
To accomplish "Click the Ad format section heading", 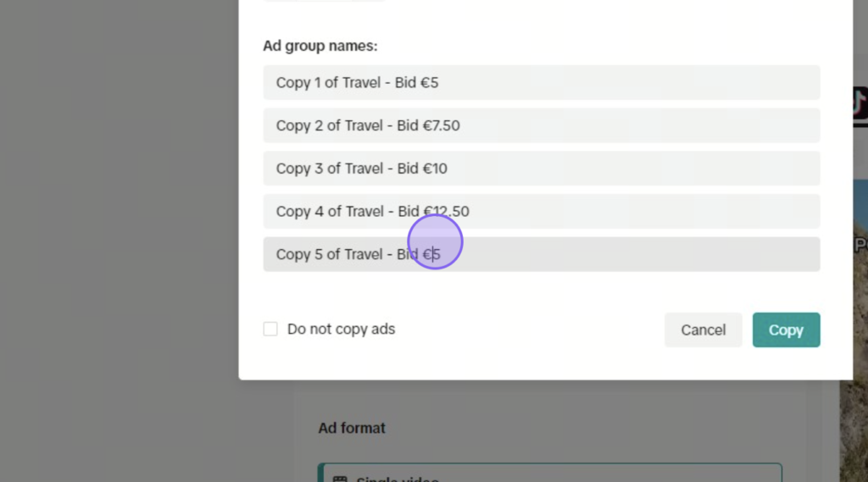I will point(352,428).
